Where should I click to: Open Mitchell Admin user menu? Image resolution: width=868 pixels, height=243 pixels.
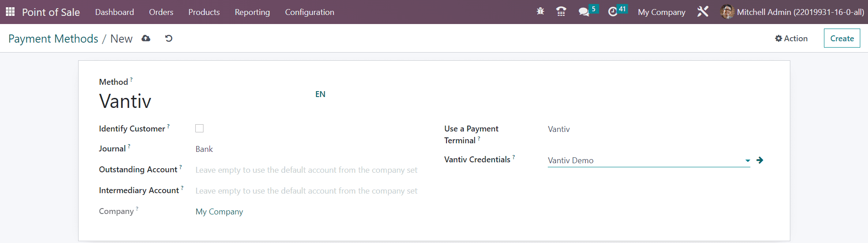pyautogui.click(x=792, y=12)
